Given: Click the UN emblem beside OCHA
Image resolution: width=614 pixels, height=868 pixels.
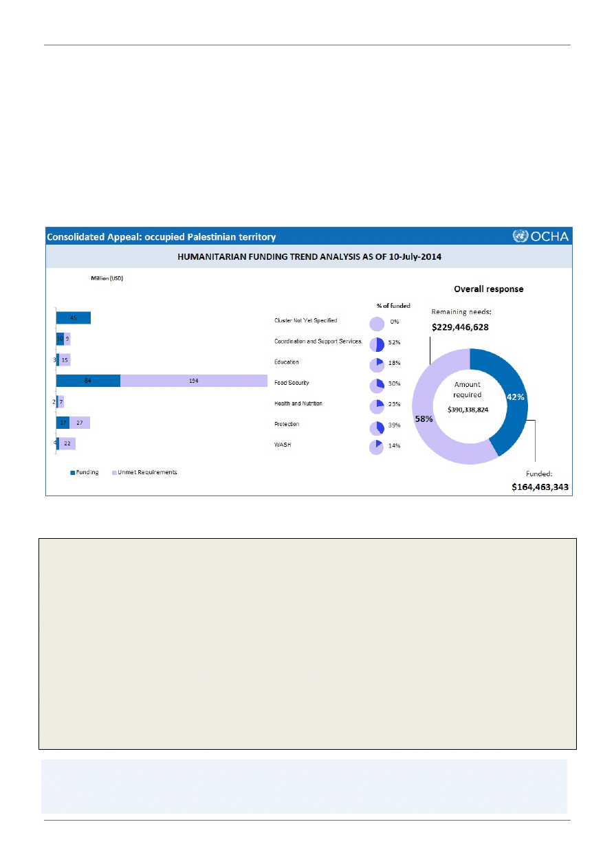Looking at the screenshot, I should 521,236.
